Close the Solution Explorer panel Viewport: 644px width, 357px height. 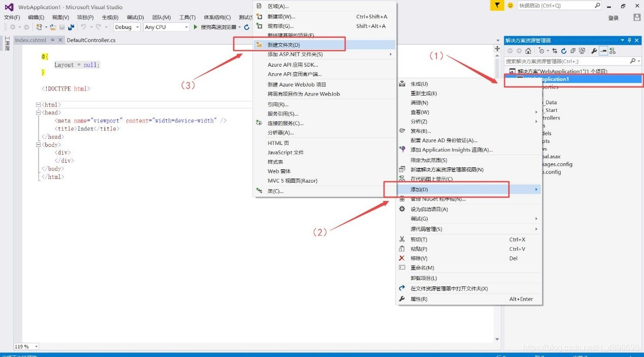coord(637,40)
